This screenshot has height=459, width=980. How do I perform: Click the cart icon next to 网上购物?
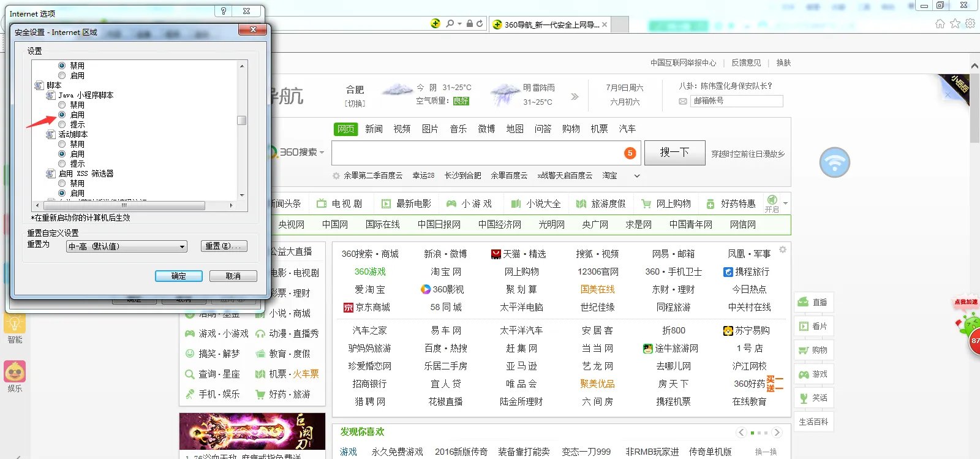(x=646, y=203)
